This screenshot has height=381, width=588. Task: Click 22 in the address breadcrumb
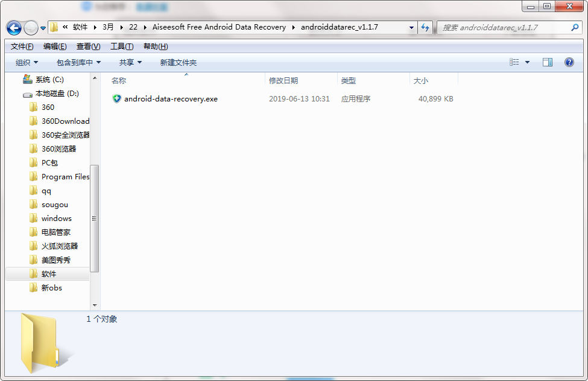point(133,27)
